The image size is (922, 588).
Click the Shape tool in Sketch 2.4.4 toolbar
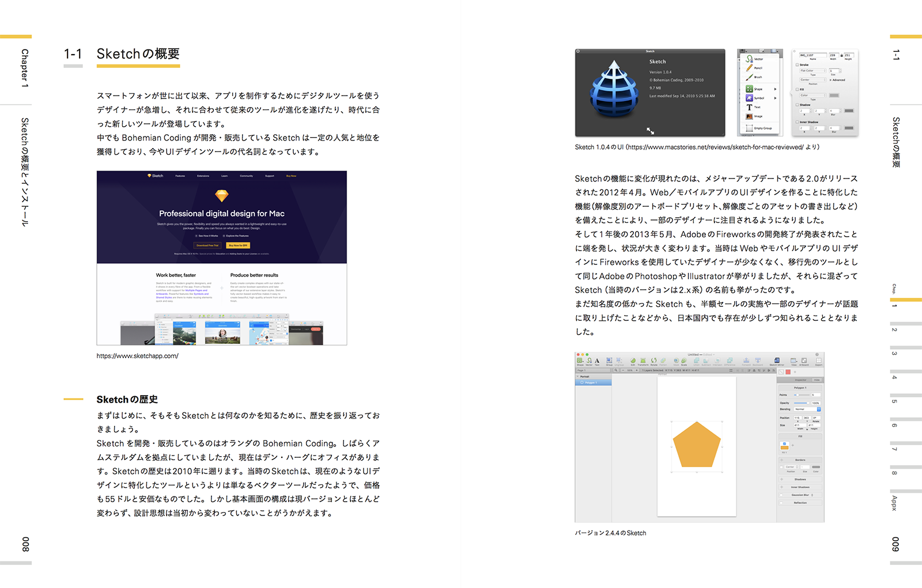click(580, 361)
